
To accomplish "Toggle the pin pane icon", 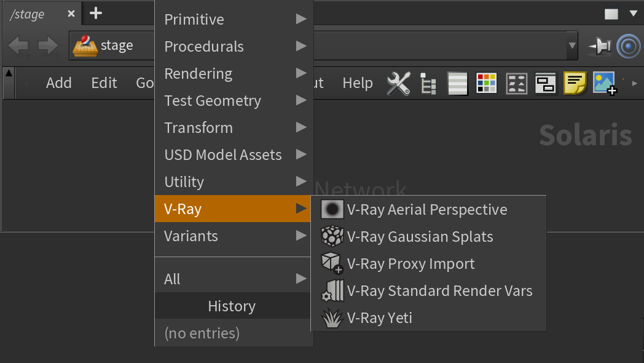I will point(600,46).
